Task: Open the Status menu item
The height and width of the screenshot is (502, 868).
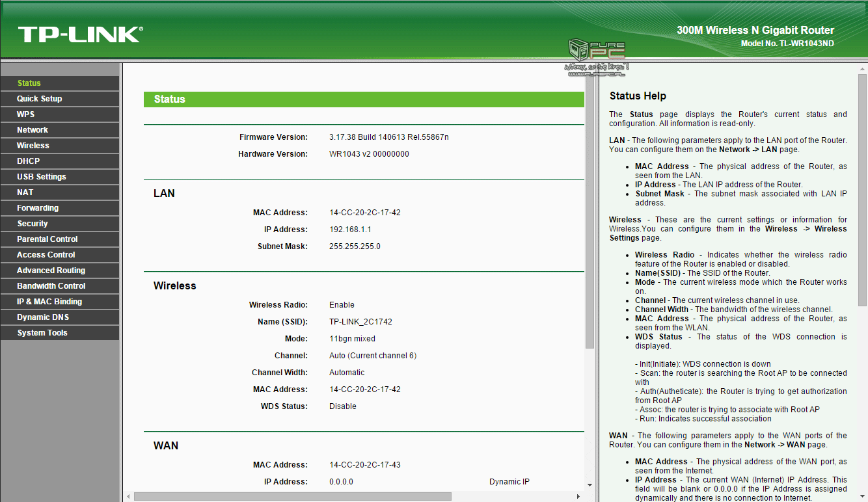Action: point(60,83)
